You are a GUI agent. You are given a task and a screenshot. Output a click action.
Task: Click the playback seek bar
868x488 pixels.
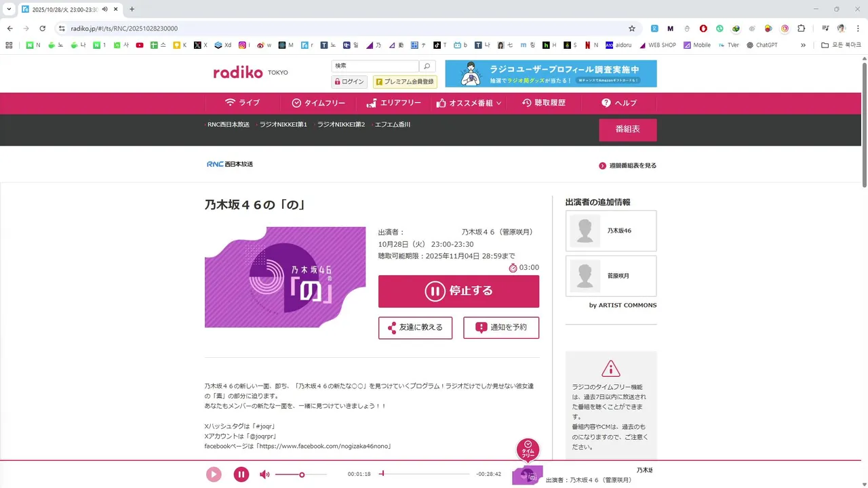425,474
